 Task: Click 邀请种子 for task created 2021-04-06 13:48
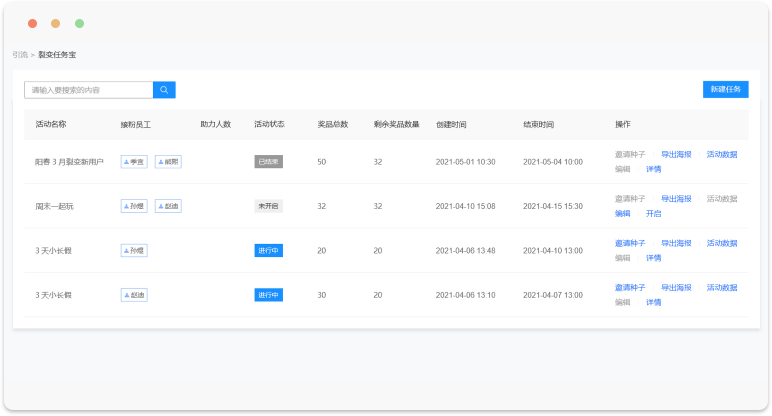pyautogui.click(x=630, y=243)
